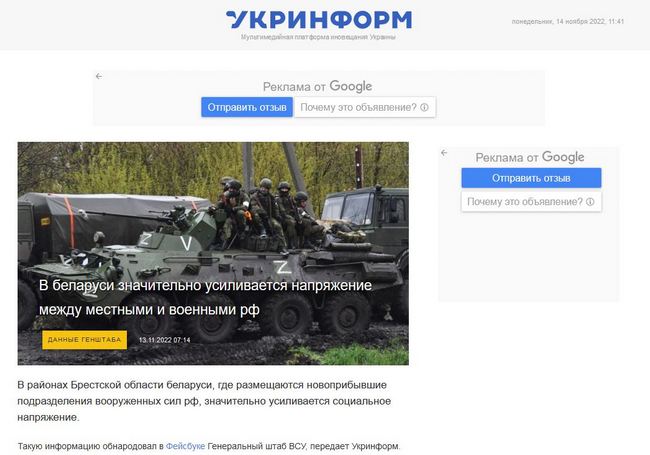The width and height of the screenshot is (650, 455).
Task: Click the Google logo in the sidebar ad
Action: pos(563,157)
